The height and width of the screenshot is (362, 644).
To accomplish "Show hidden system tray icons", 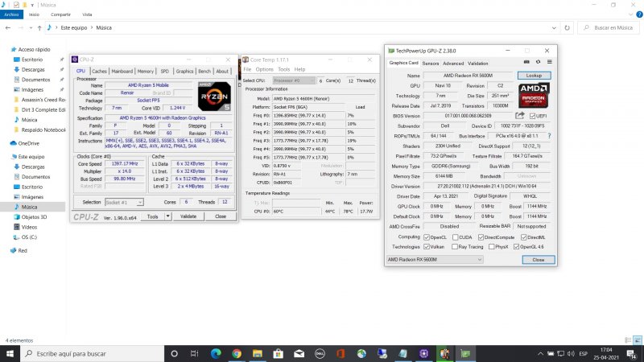I will (x=540, y=354).
